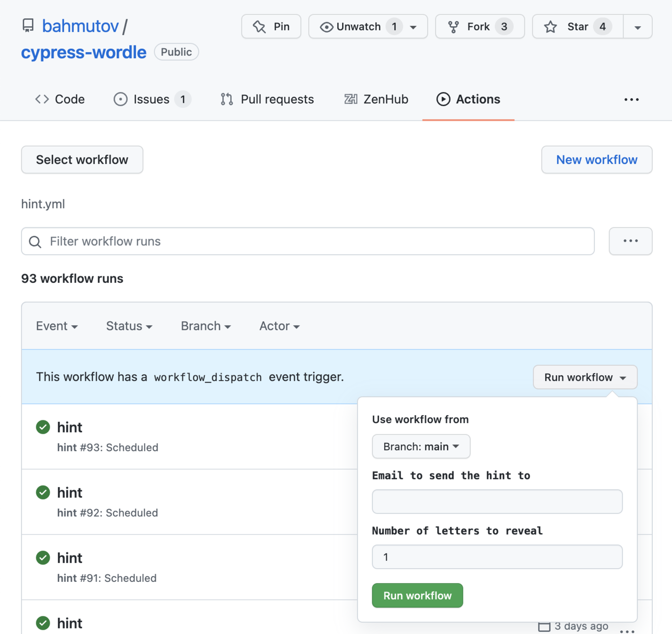Viewport: 672px width, 634px height.
Task: Click the fork icon in Fork button
Action: coord(453,27)
